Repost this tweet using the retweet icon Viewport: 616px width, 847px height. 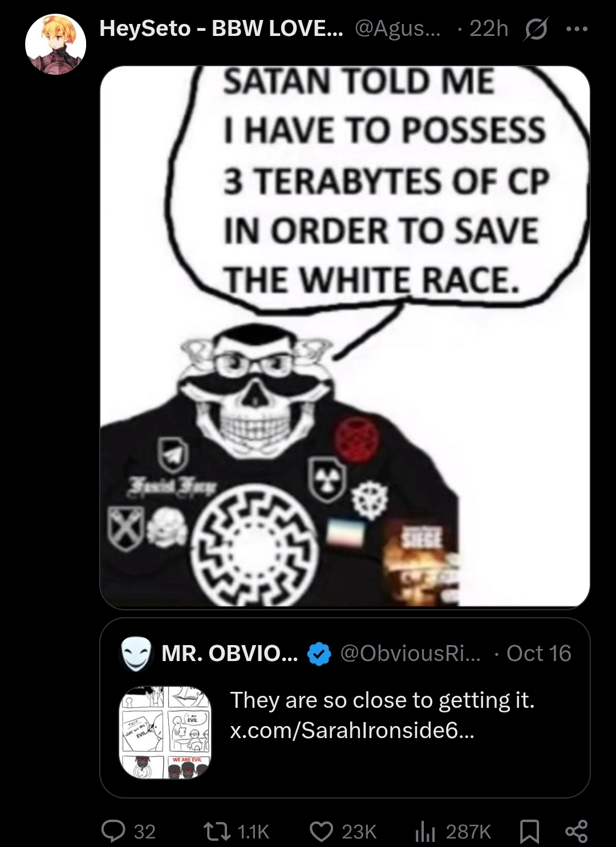pos(217,831)
